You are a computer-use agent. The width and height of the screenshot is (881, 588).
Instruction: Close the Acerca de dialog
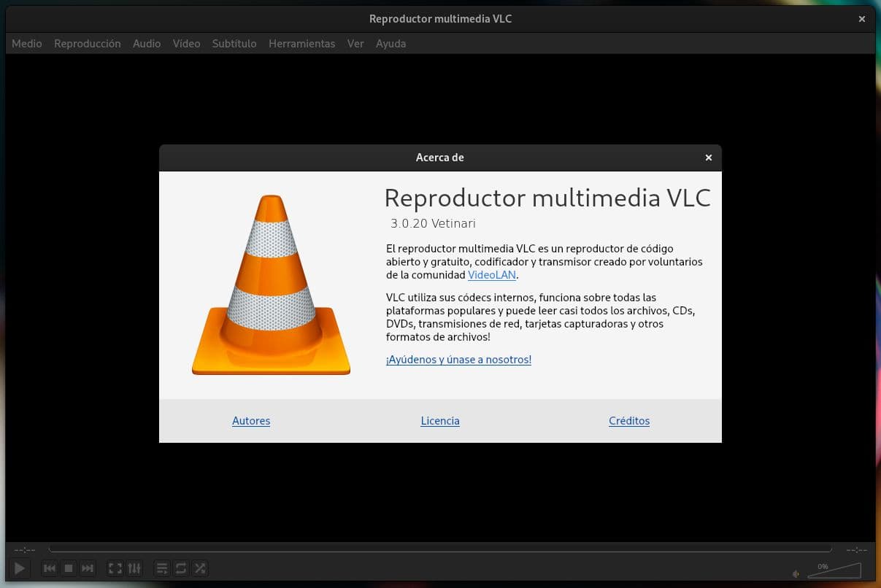[x=708, y=158]
